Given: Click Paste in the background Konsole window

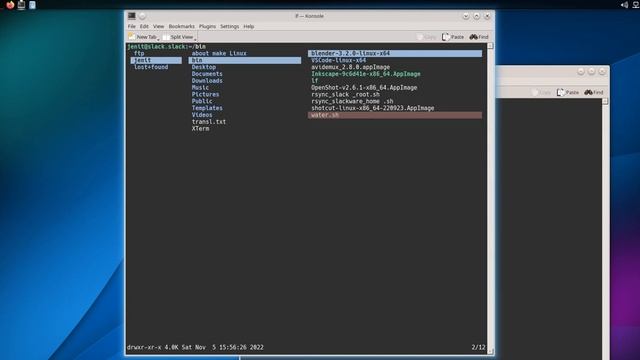Looking at the screenshot, I should 568,92.
